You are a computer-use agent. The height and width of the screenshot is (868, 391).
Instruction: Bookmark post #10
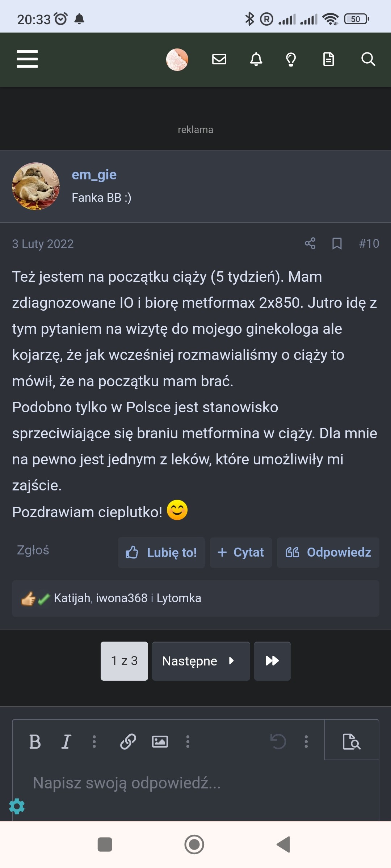337,243
